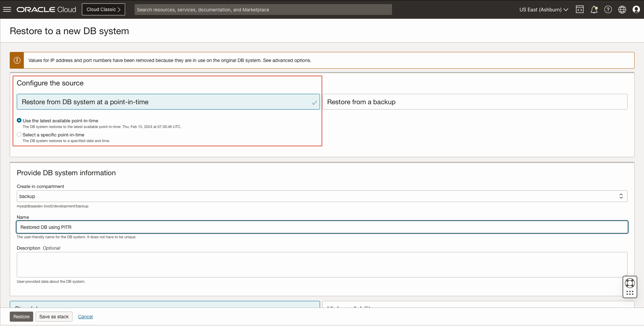This screenshot has height=326, width=644.
Task: Click the dotted grip under the support widget
Action: click(630, 293)
